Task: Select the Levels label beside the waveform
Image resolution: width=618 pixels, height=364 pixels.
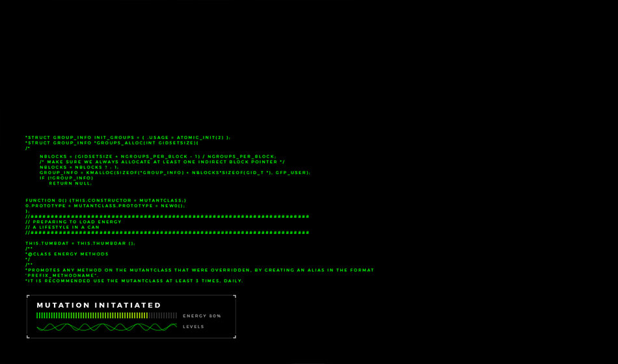Action: 193,327
